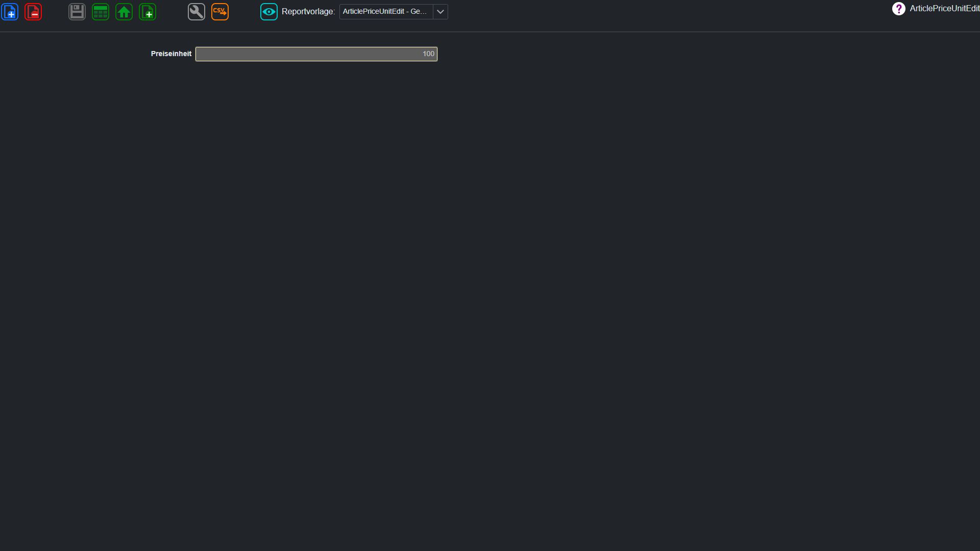Open the green table grid view icon
The width and height of the screenshot is (980, 551).
point(101,12)
